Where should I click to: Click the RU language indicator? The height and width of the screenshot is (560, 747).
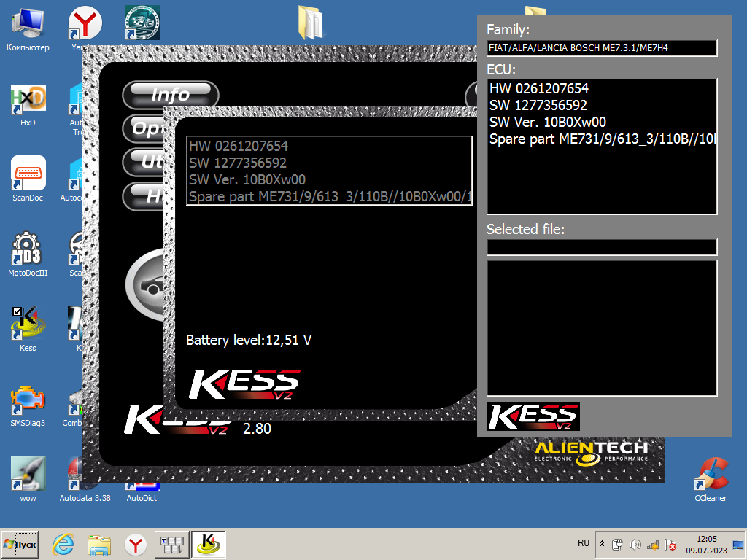point(584,543)
